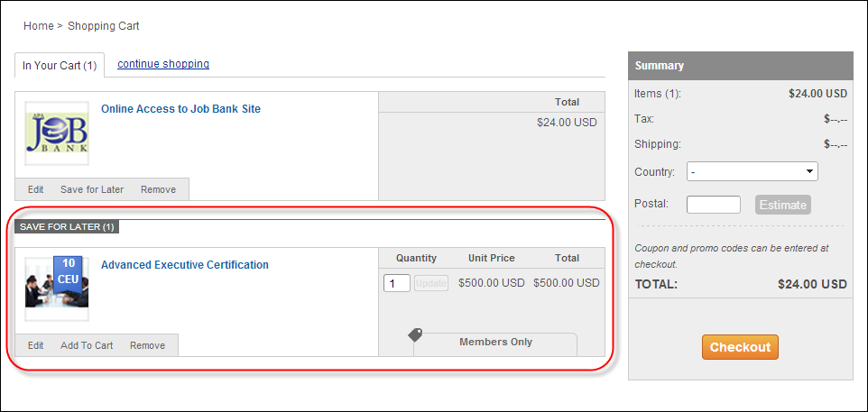This screenshot has width=868, height=412.
Task: Select the In Your Cart (1) tab
Action: [x=60, y=66]
